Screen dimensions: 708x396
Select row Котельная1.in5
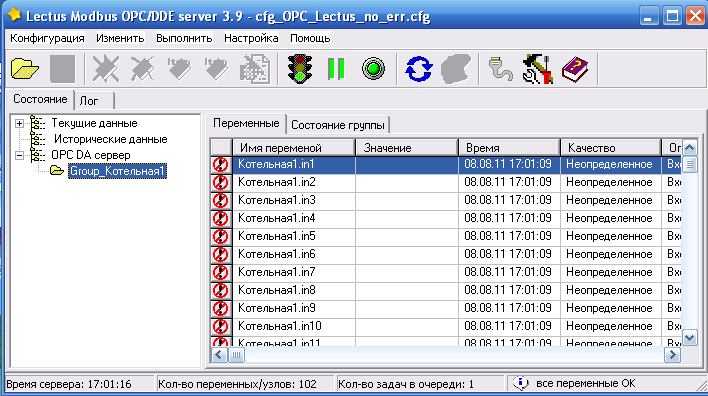[446, 237]
